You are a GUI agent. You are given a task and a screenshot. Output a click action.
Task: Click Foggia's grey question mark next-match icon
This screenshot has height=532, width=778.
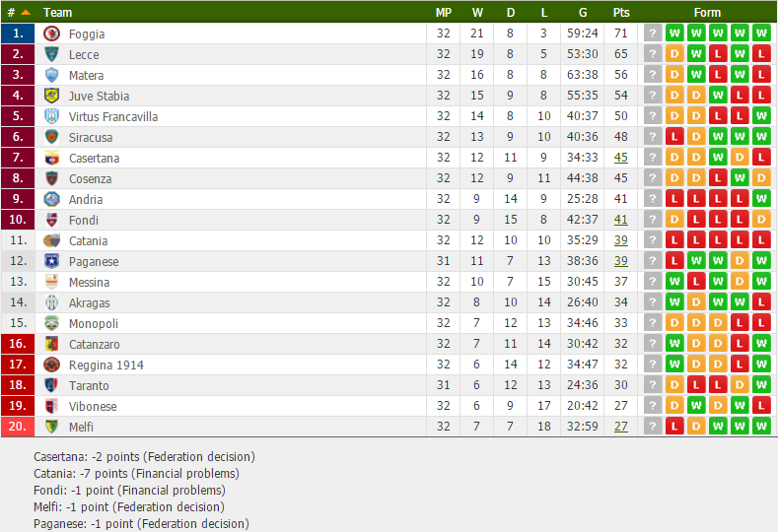[653, 33]
